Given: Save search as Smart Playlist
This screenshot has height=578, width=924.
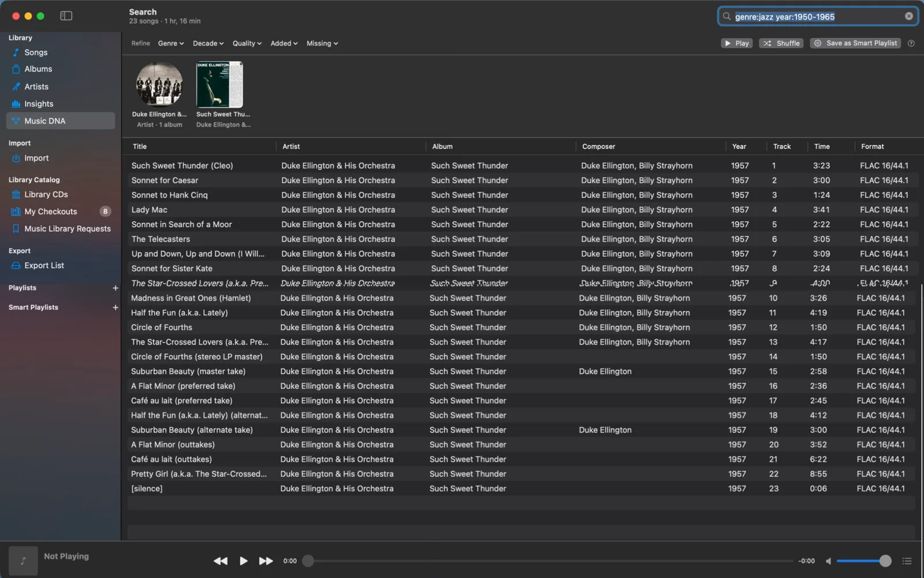Looking at the screenshot, I should (855, 43).
